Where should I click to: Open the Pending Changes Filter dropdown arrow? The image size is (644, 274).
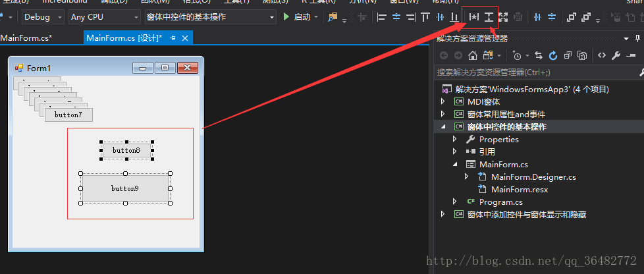pos(527,55)
